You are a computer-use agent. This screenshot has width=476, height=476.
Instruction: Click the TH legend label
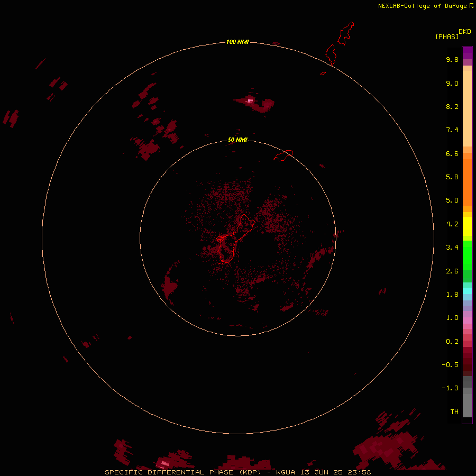[454, 412]
